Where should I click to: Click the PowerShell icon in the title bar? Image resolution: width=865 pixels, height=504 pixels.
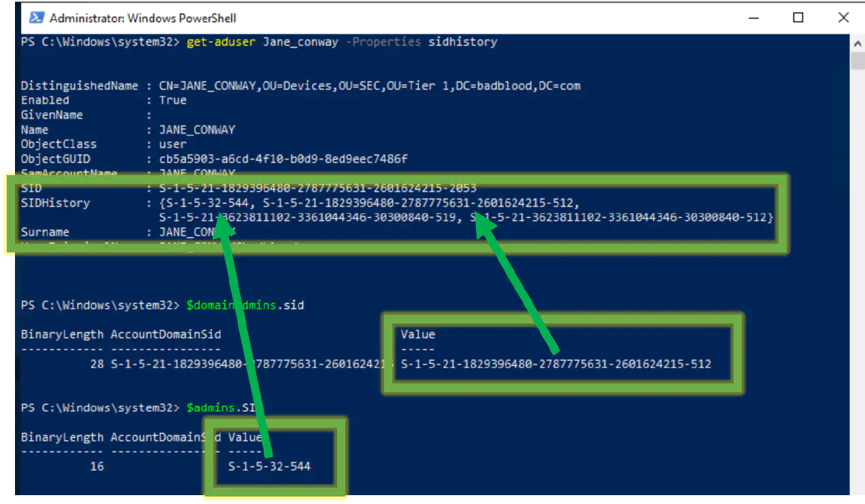coord(36,18)
